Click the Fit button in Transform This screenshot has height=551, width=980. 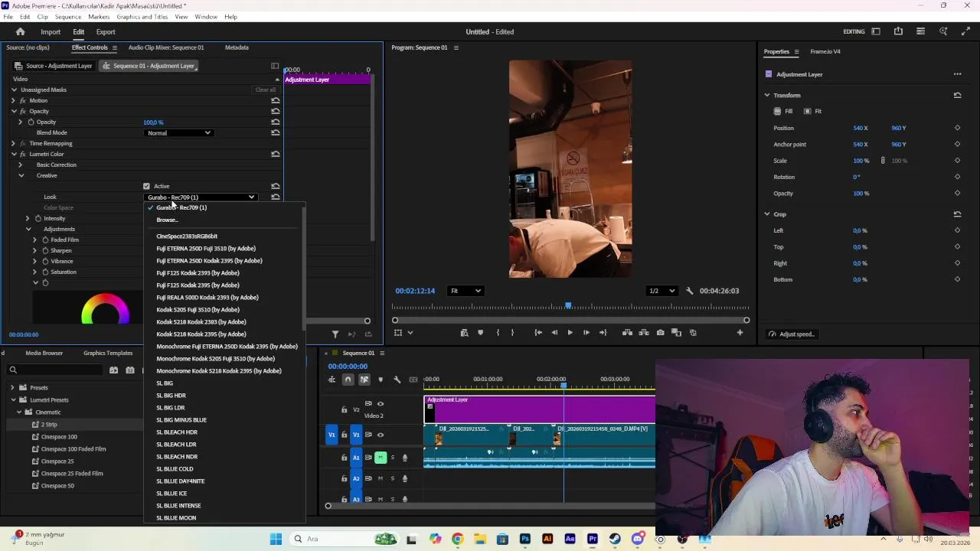click(812, 112)
